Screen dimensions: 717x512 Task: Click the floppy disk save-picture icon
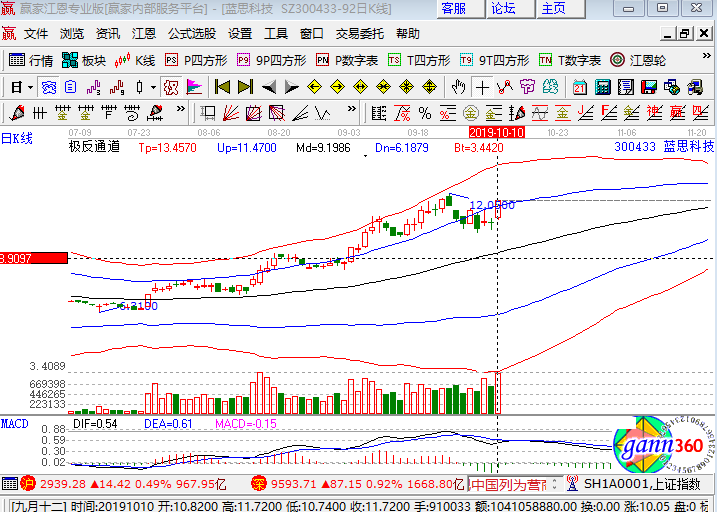pyautogui.click(x=649, y=87)
